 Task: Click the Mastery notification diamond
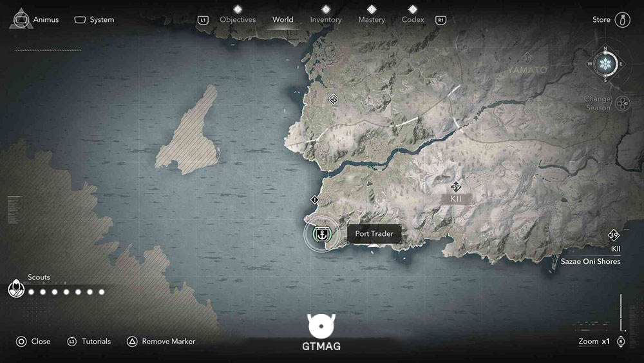372,9
